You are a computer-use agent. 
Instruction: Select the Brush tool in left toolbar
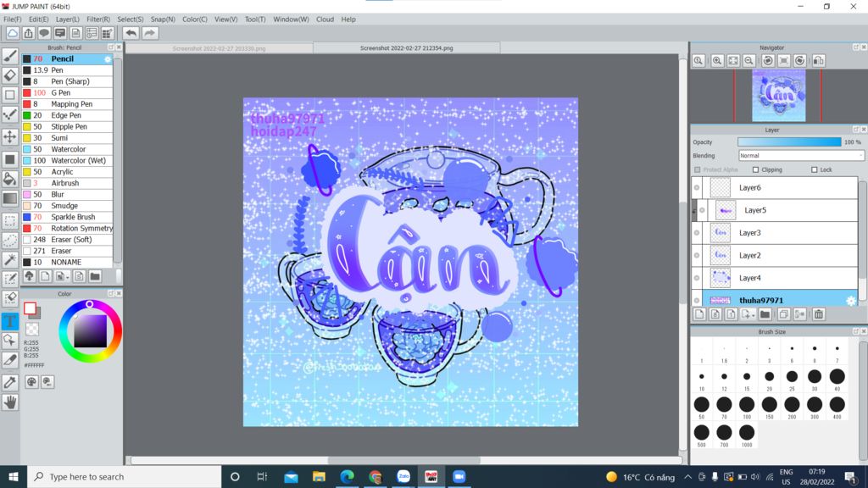click(x=10, y=55)
